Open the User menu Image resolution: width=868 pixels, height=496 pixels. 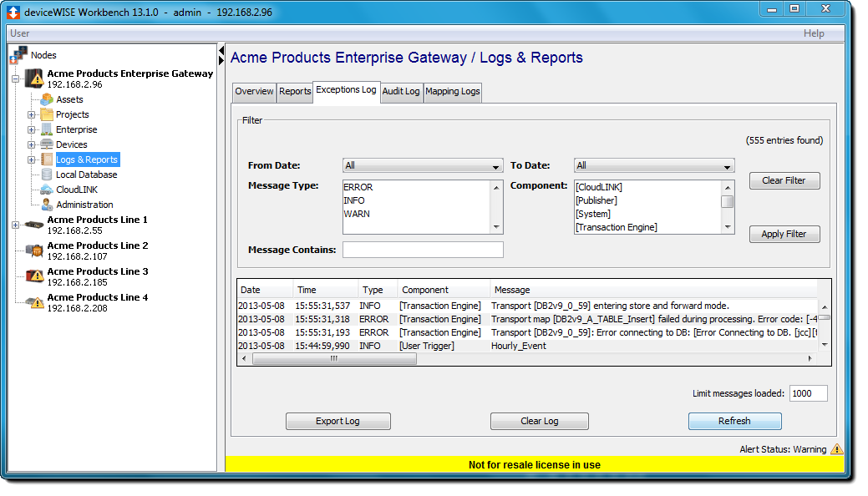(20, 33)
